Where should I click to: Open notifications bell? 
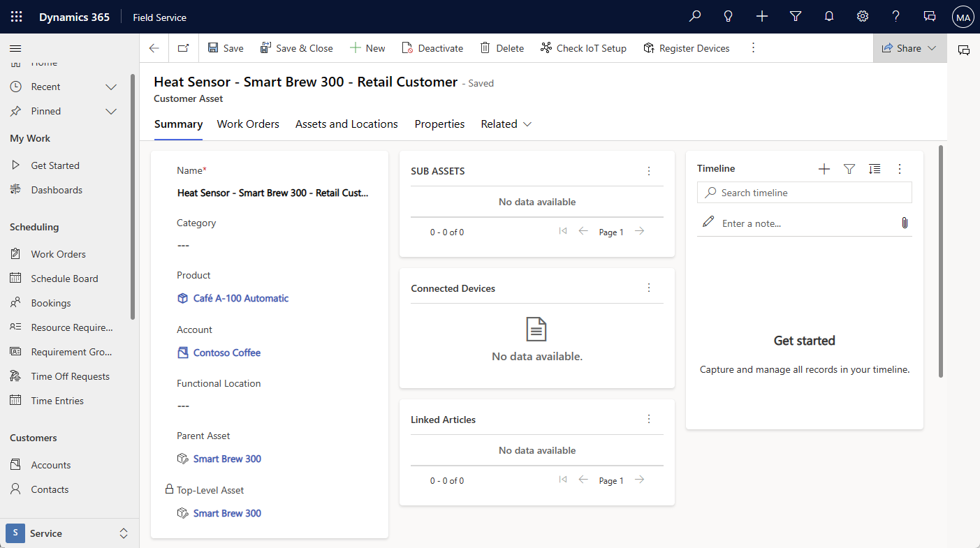(829, 17)
